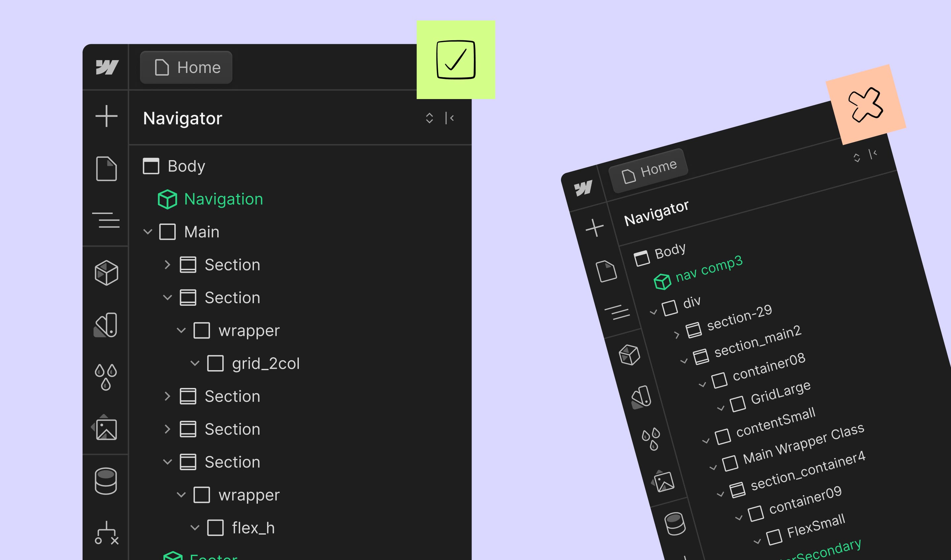Open the Assets image icon
951x560 pixels.
tap(106, 428)
